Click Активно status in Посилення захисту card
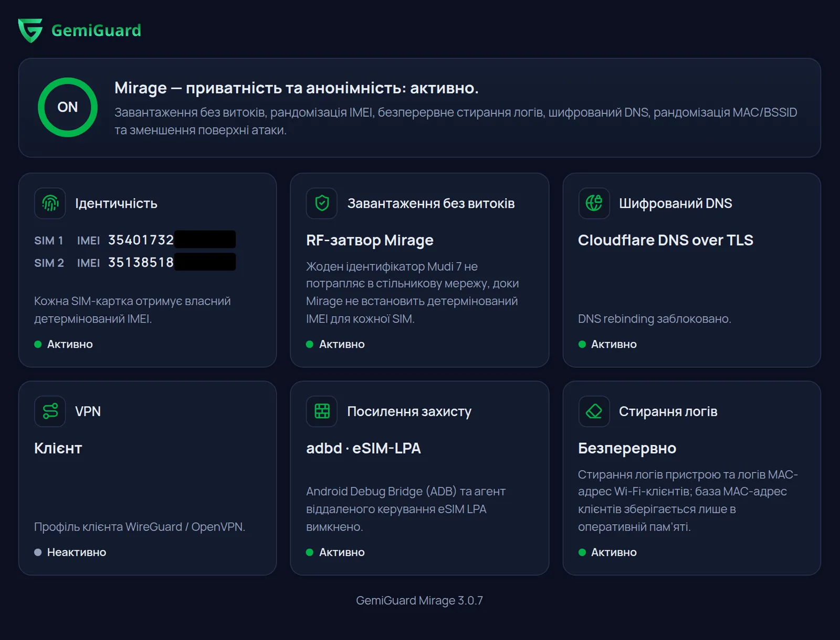The width and height of the screenshot is (840, 640). pyautogui.click(x=335, y=552)
